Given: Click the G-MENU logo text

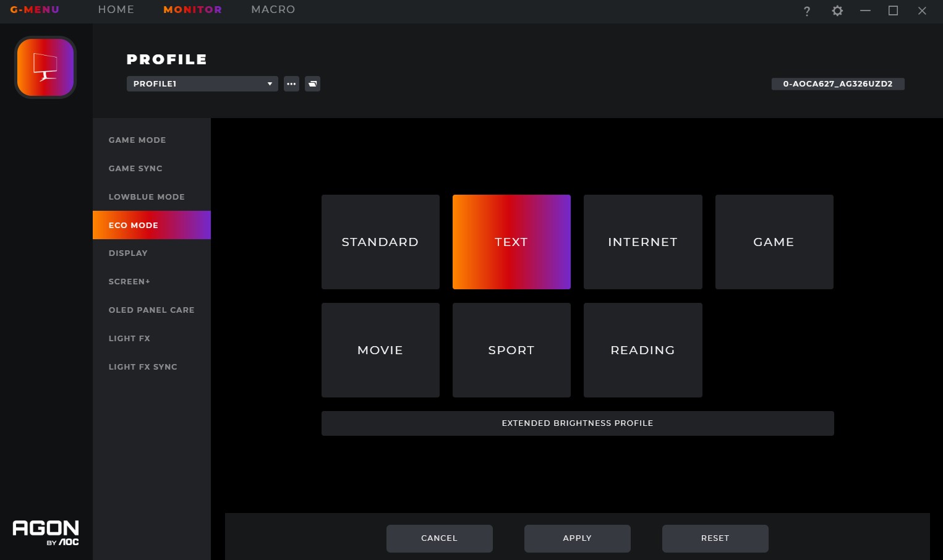Looking at the screenshot, I should tap(35, 9).
